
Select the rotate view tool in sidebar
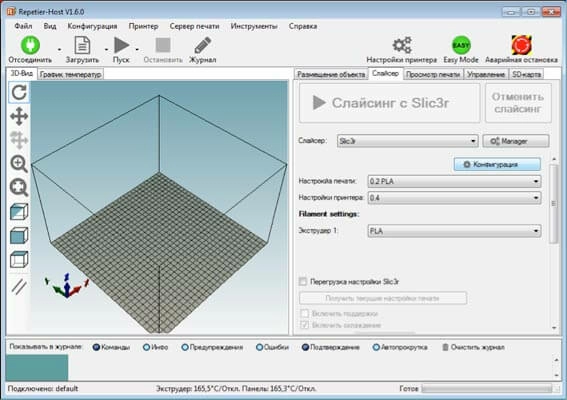(19, 92)
